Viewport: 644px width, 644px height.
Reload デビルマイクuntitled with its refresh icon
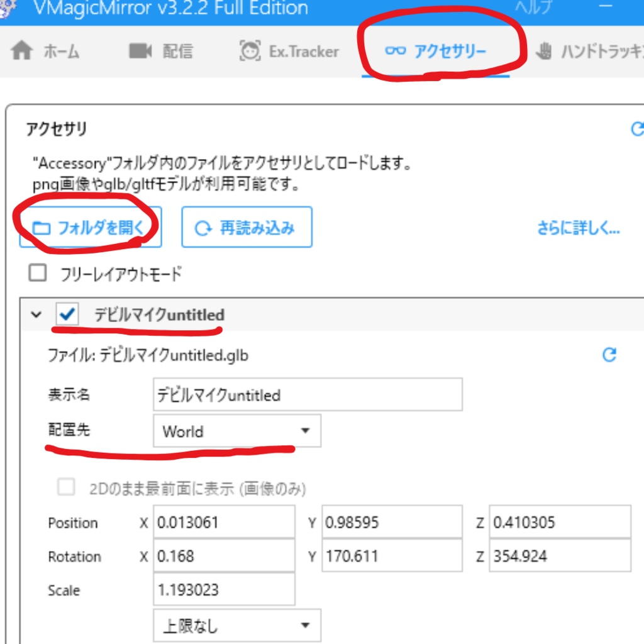pyautogui.click(x=609, y=355)
